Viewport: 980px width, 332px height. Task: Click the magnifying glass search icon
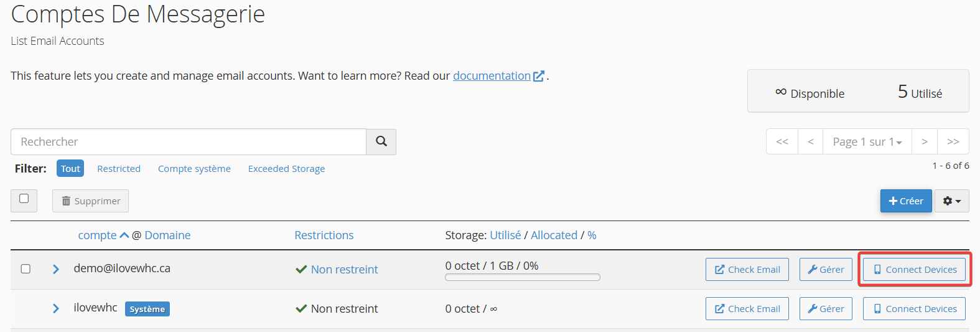[x=381, y=141]
